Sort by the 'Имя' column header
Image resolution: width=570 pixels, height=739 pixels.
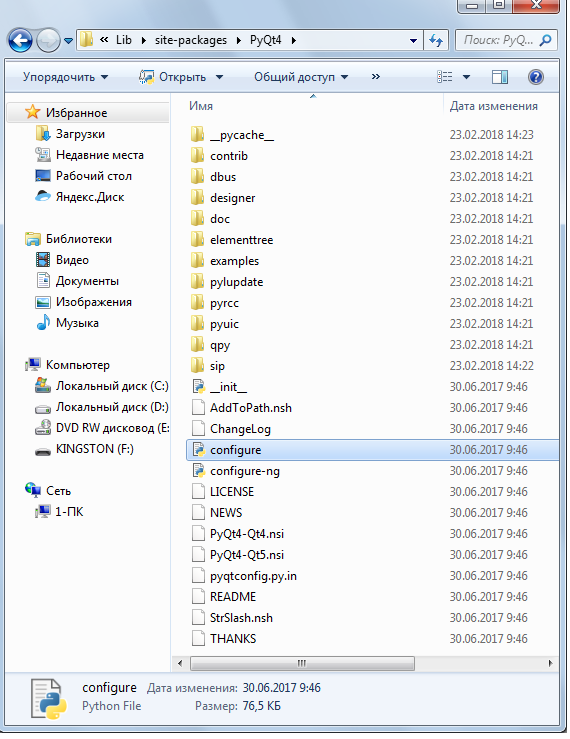[201, 106]
